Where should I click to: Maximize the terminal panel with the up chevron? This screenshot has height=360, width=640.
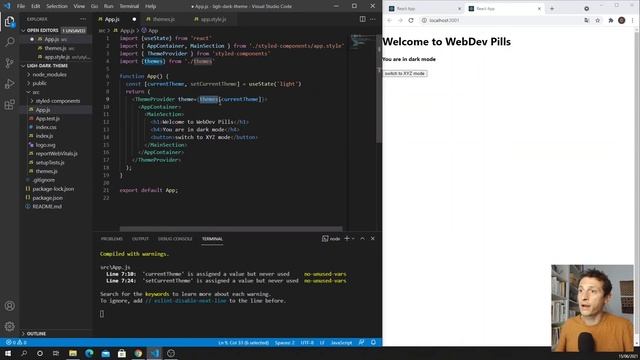point(362,238)
